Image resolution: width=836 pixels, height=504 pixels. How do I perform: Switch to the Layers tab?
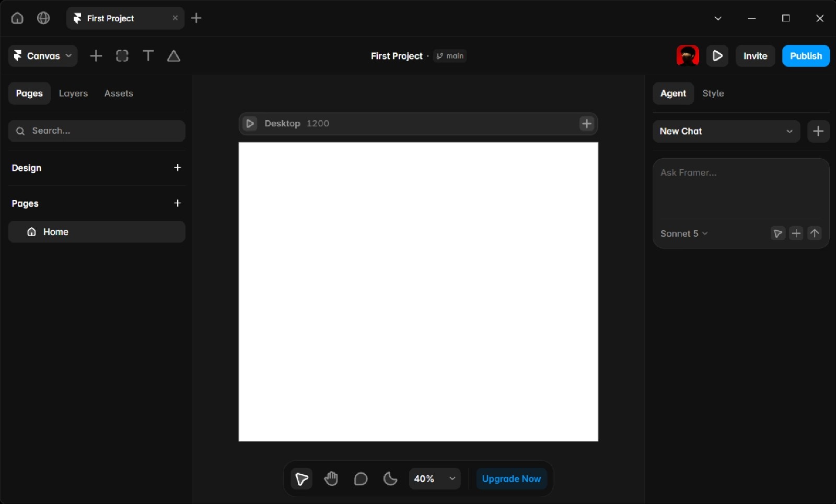(x=73, y=93)
